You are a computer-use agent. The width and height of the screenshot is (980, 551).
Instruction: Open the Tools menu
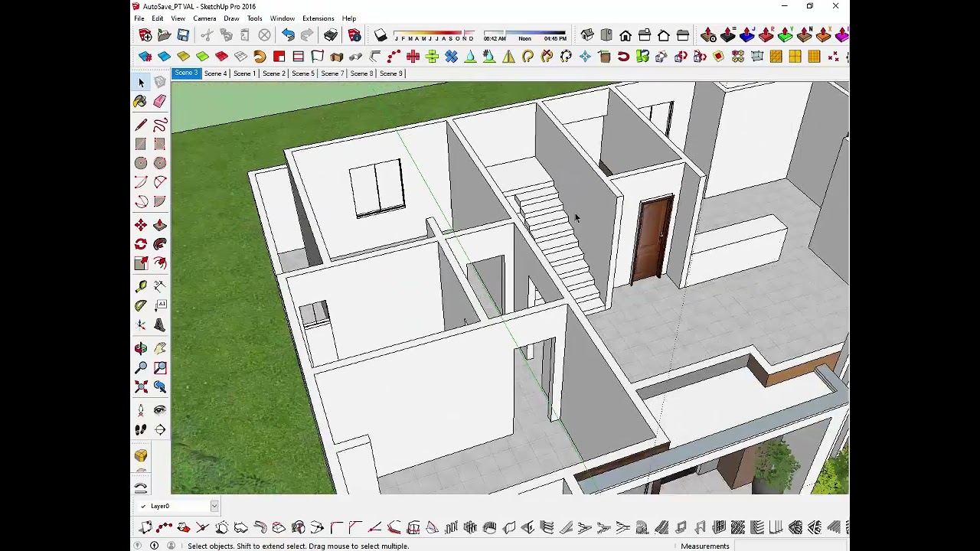click(254, 18)
